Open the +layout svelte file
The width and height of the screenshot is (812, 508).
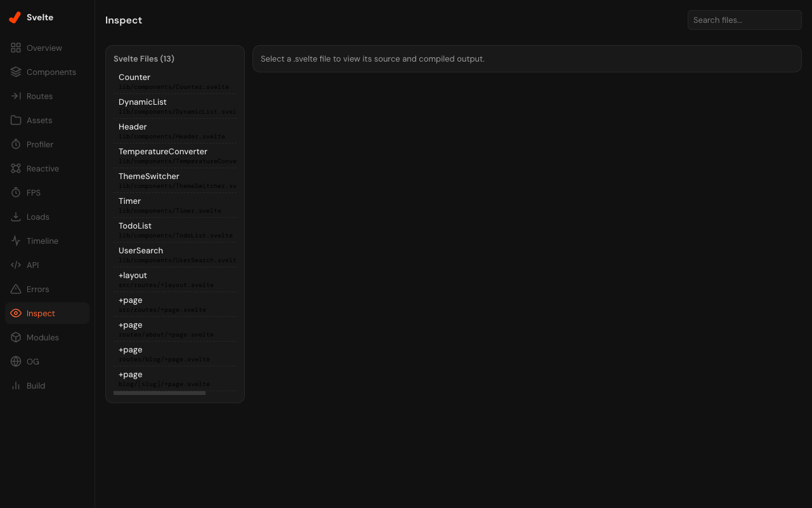175,280
